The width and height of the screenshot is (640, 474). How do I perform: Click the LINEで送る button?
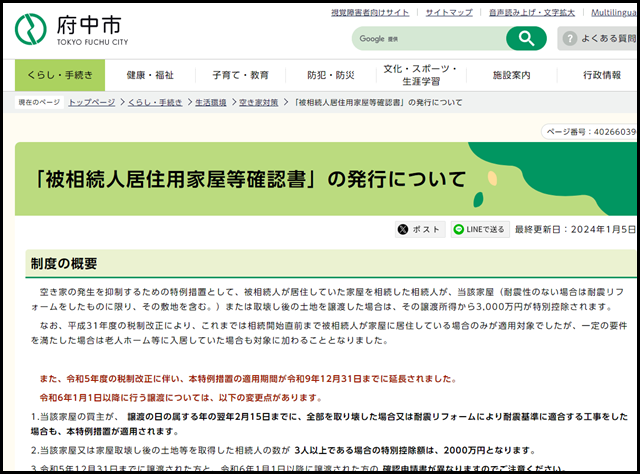pyautogui.click(x=480, y=229)
